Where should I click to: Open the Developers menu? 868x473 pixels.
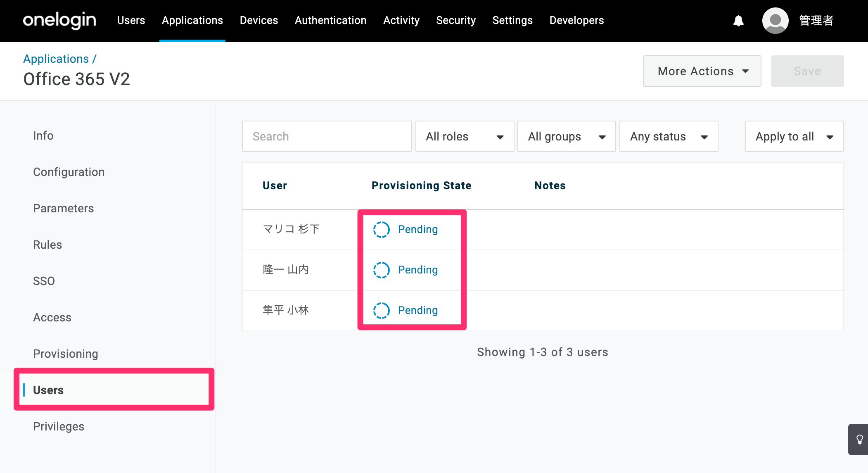tap(576, 20)
